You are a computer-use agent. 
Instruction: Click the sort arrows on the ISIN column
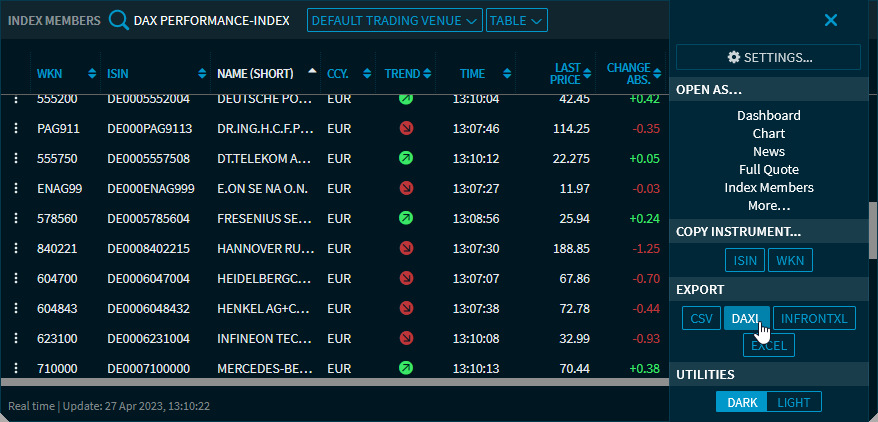(x=205, y=74)
